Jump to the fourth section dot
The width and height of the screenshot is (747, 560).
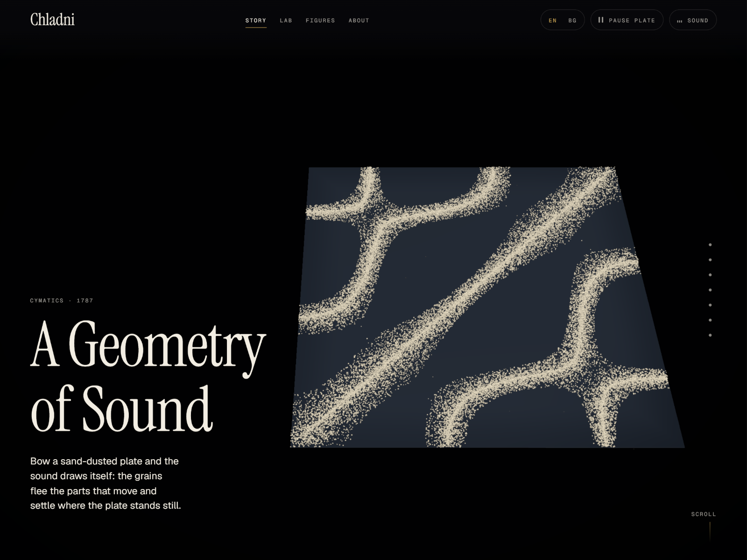[x=710, y=290]
